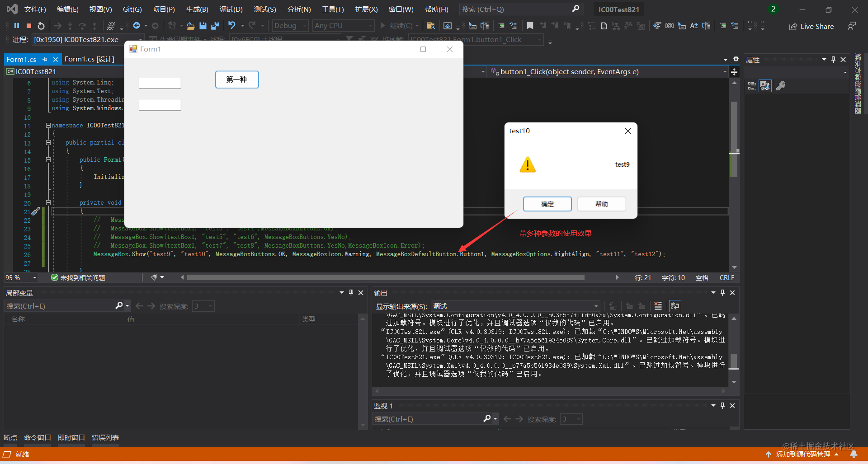Viewport: 868px width, 464px height.
Task: Click the code editor horizontal scrollbar
Action: 385,277
